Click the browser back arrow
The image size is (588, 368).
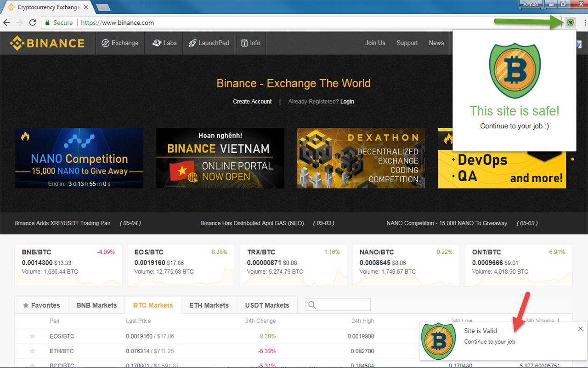tap(6, 23)
